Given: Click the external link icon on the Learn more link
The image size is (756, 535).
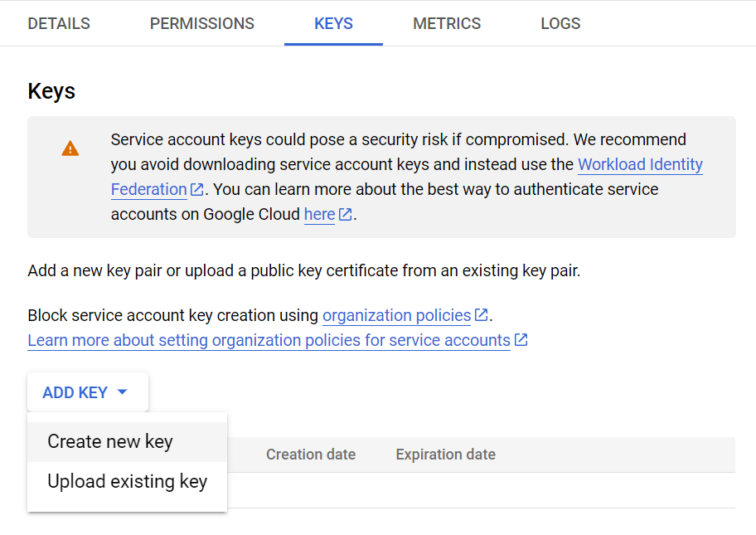Looking at the screenshot, I should [x=521, y=340].
